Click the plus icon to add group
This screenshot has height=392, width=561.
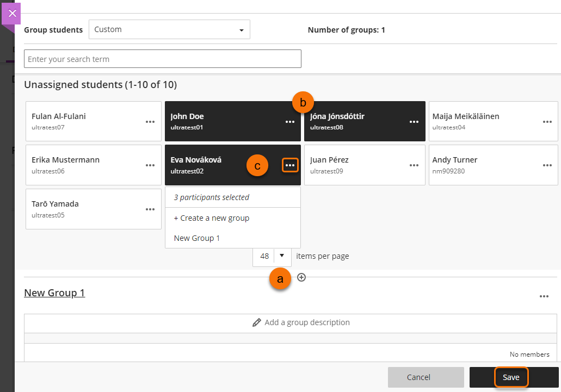coord(301,277)
